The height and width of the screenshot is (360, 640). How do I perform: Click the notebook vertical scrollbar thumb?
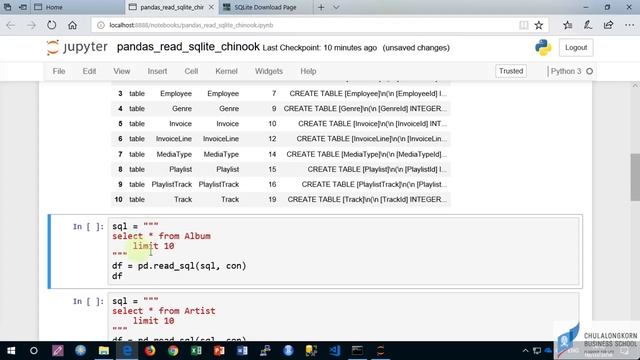[x=635, y=177]
